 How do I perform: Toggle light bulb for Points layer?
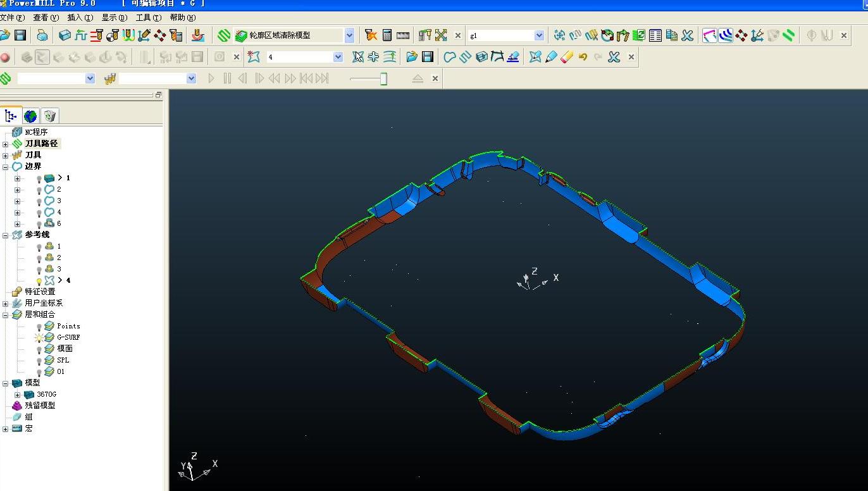(39, 326)
